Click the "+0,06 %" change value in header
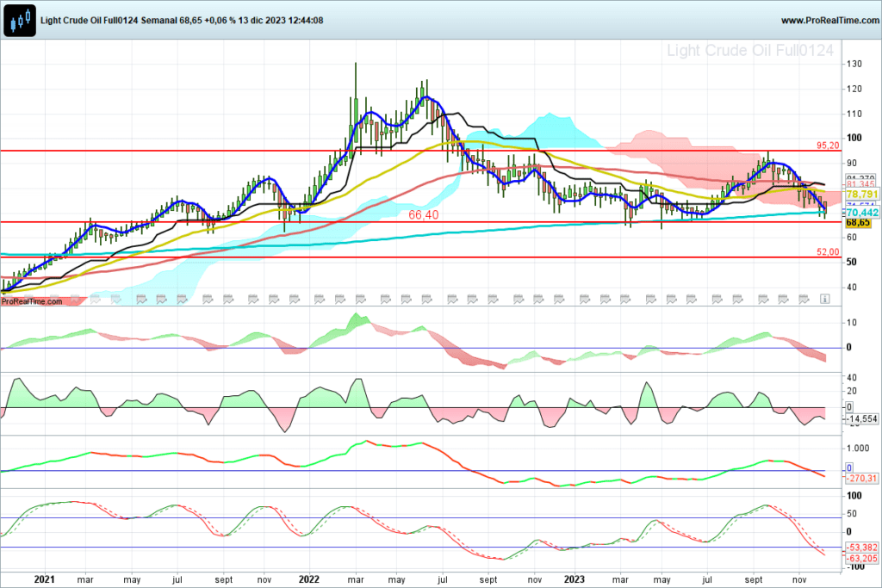The height and width of the screenshot is (588, 882). tap(220, 21)
